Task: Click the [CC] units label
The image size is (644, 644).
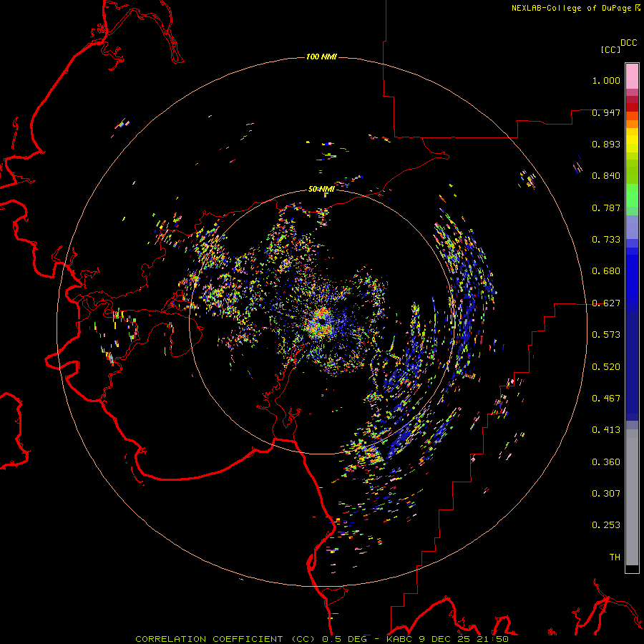Action: coord(611,49)
